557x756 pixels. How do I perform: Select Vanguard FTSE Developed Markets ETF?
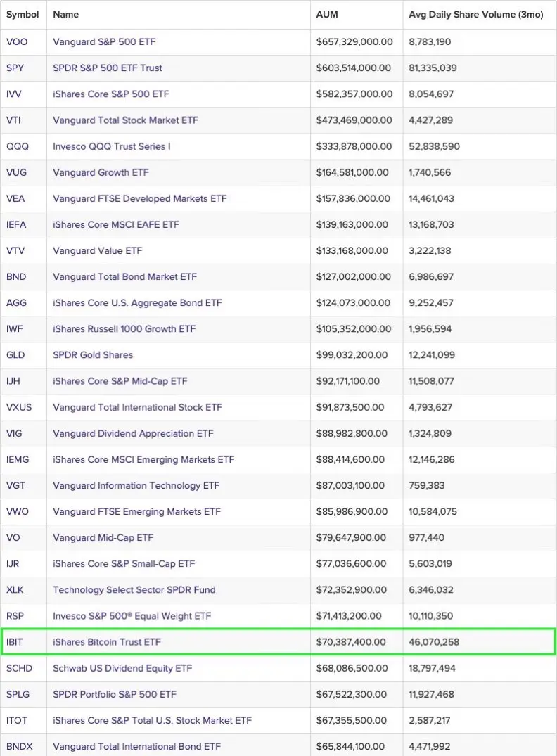140,198
